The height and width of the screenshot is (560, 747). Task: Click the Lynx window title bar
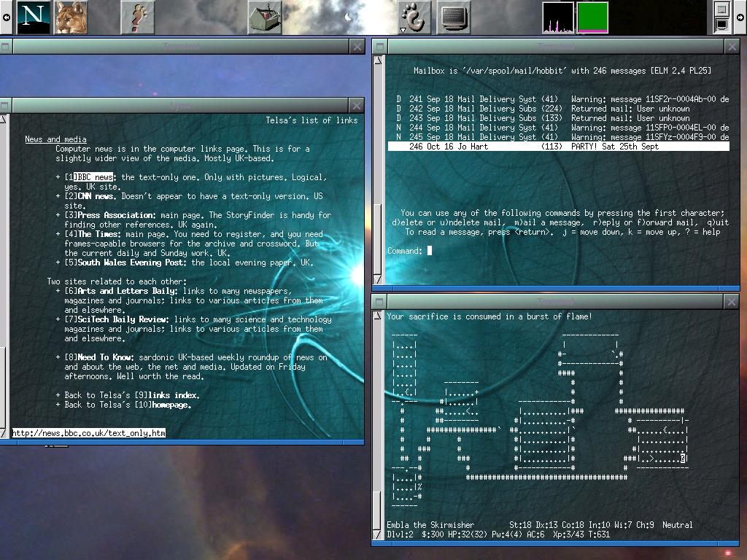pyautogui.click(x=181, y=105)
